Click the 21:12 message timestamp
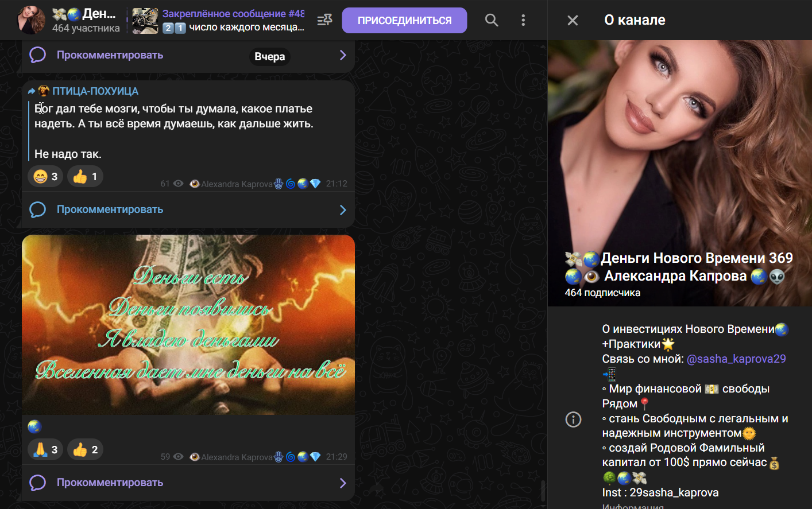This screenshot has height=509, width=812. click(337, 184)
